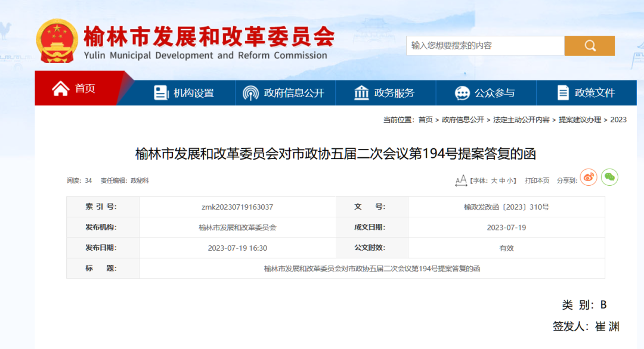Click the national emblem logo
Viewport: 644px width, 349px height.
[57, 41]
